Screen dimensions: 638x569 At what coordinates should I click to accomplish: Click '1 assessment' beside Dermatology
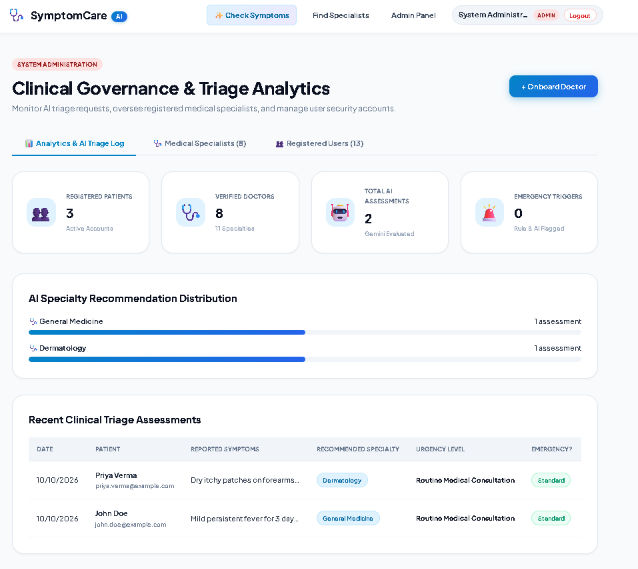pos(557,348)
